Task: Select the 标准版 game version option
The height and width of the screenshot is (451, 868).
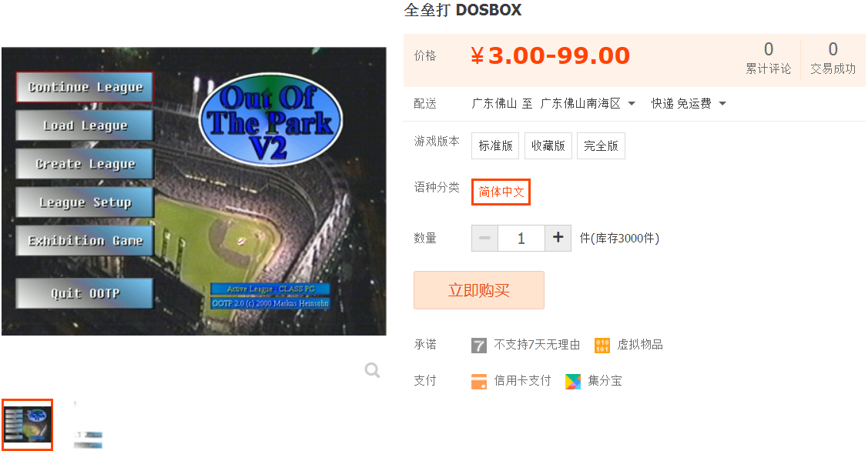Action: [495, 145]
